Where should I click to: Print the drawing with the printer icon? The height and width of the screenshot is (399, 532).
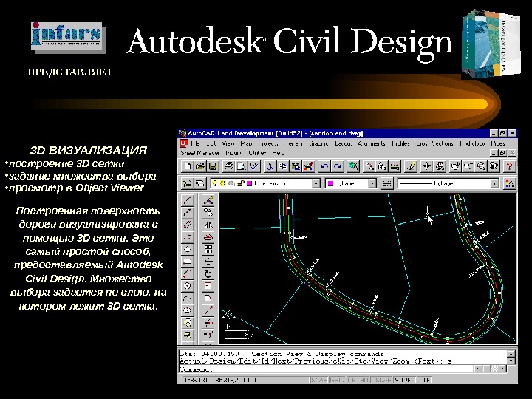[x=229, y=166]
